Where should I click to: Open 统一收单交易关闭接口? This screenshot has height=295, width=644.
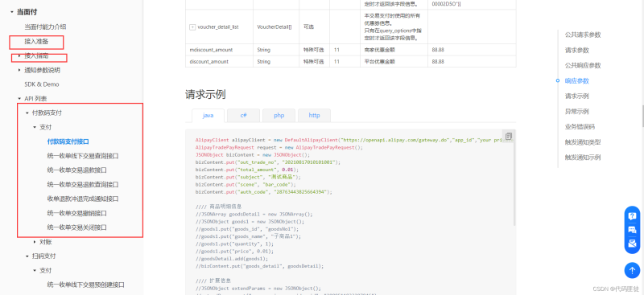pos(77,227)
